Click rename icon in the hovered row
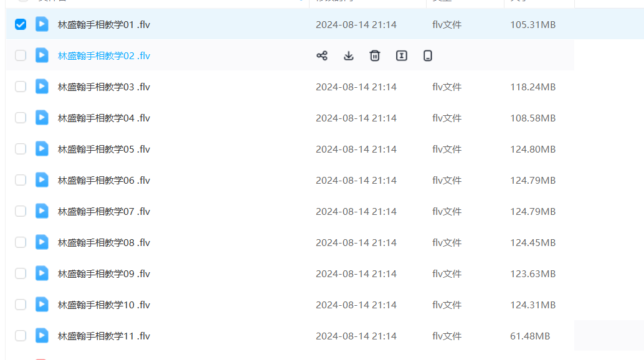This screenshot has height=360, width=644. click(402, 55)
